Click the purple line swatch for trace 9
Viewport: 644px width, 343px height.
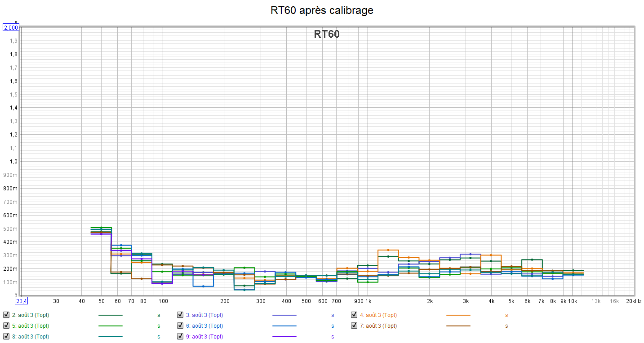pyautogui.click(x=284, y=337)
